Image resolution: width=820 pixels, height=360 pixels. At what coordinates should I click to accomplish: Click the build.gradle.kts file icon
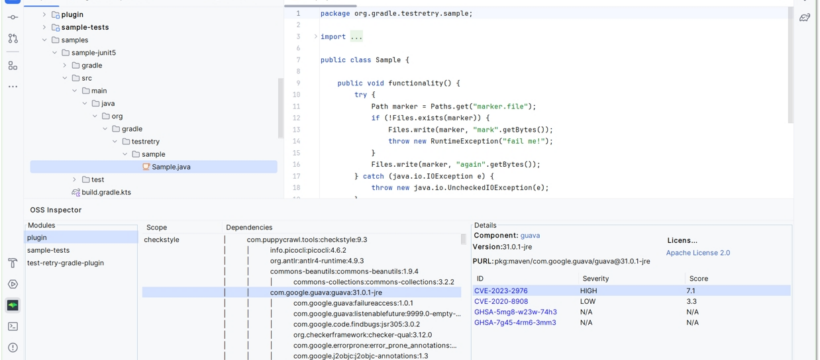[75, 192]
